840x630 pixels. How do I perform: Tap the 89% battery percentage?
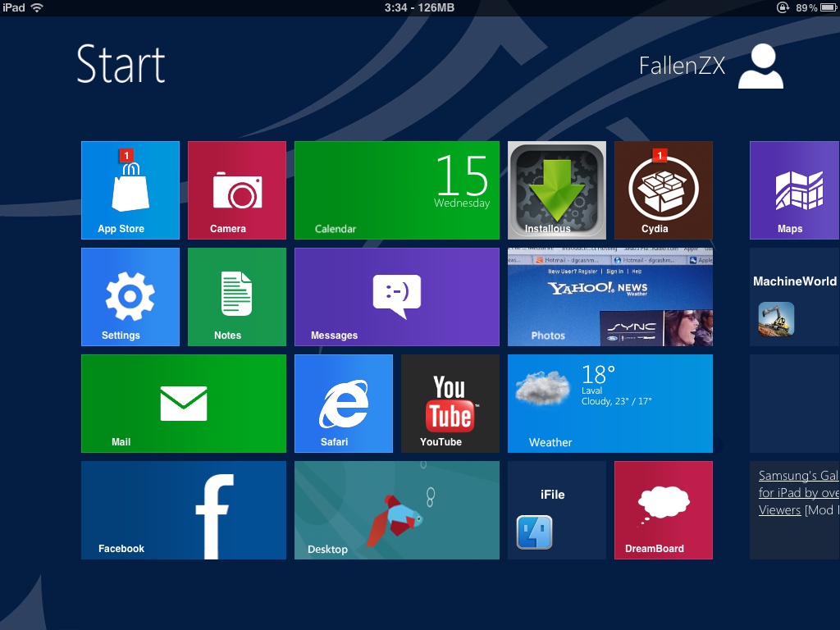(806, 7)
